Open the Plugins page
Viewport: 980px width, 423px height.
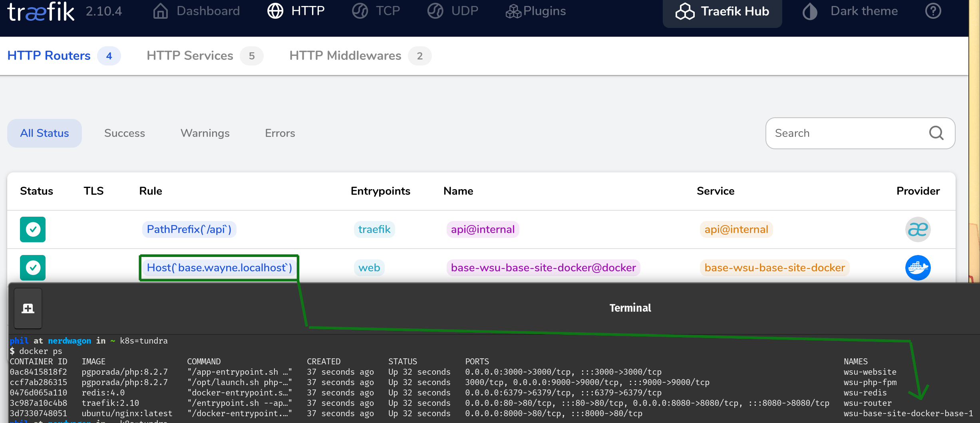click(x=536, y=11)
